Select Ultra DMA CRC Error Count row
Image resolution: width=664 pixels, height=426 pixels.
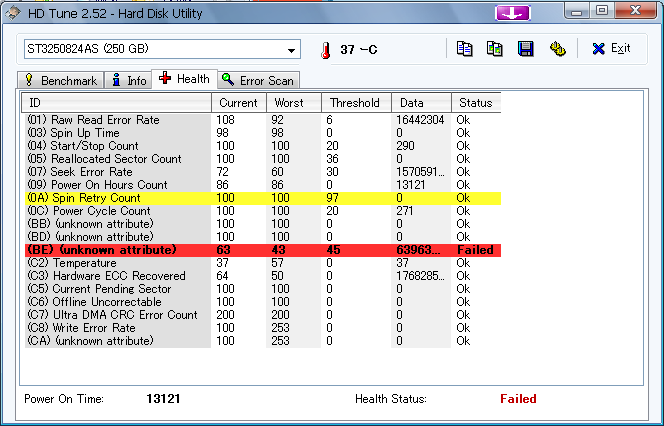[263, 315]
